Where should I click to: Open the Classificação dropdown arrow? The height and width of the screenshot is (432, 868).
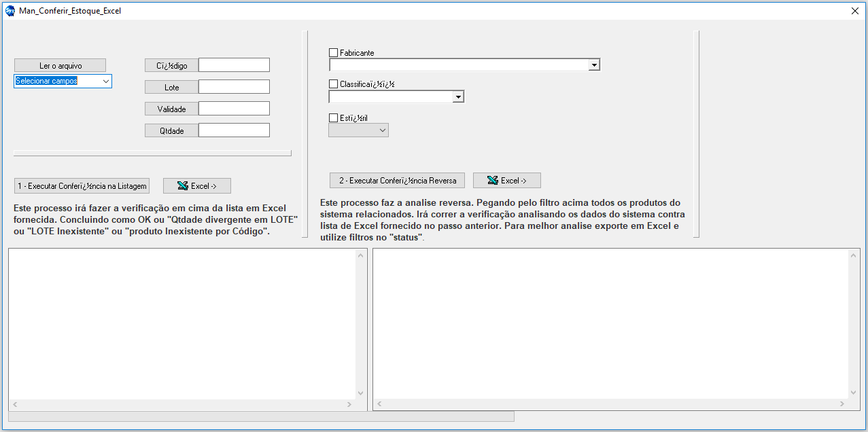coord(457,97)
